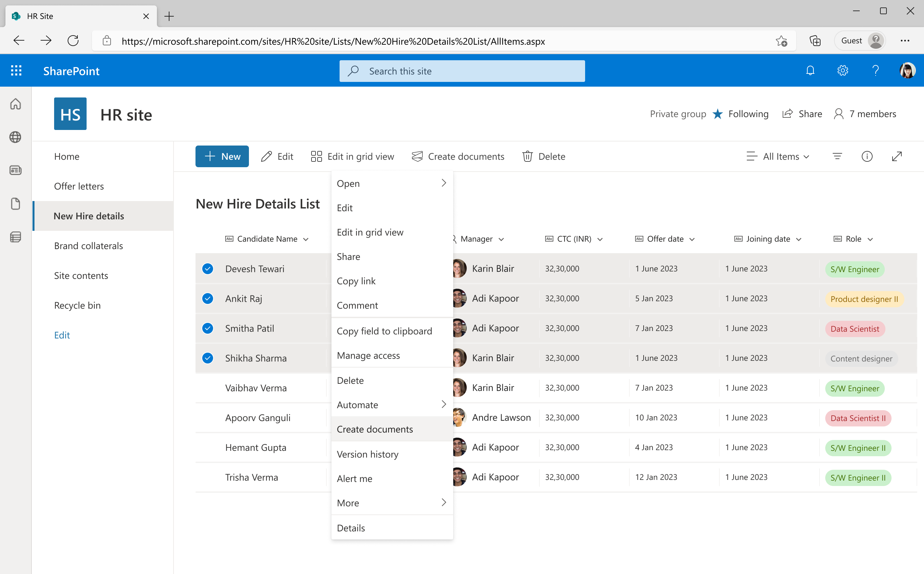Image resolution: width=924 pixels, height=574 pixels.
Task: Click the New button
Action: tap(222, 156)
